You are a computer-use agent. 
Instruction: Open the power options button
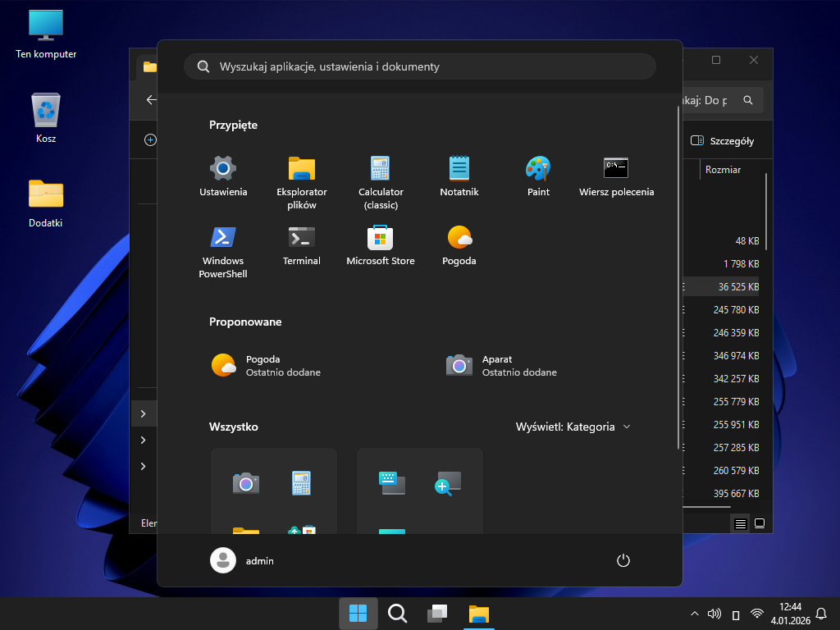click(623, 560)
